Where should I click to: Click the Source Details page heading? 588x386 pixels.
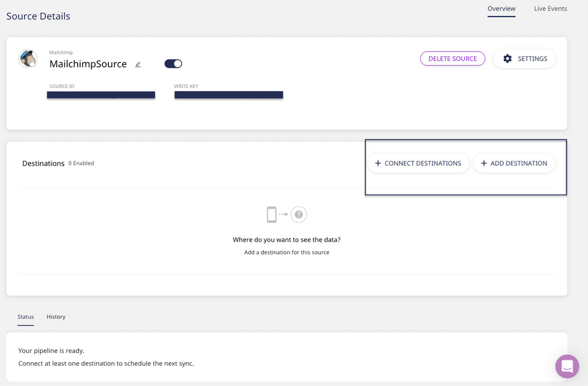(x=38, y=16)
